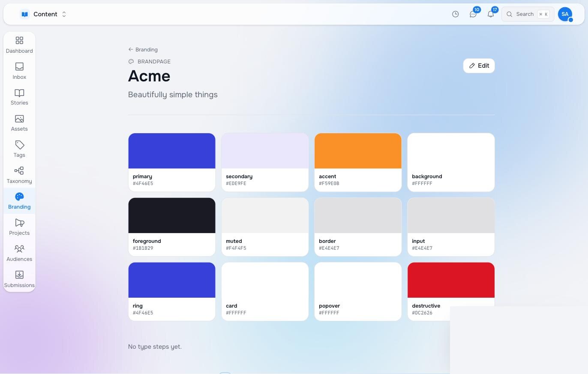
Task: Go to Inbox in the sidebar
Action: tap(19, 71)
